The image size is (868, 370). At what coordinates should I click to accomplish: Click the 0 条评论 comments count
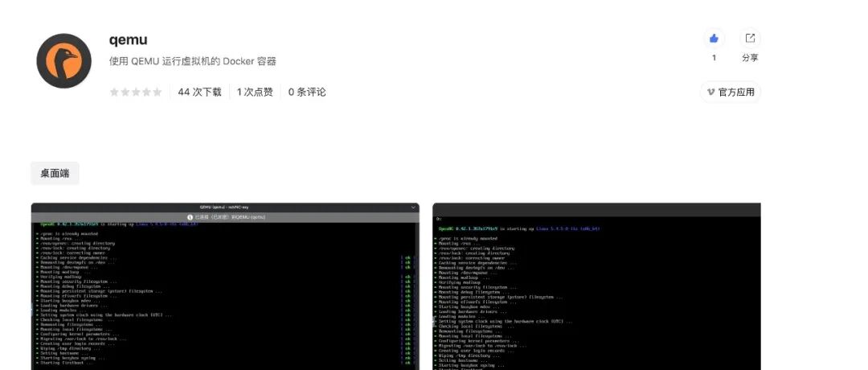307,92
